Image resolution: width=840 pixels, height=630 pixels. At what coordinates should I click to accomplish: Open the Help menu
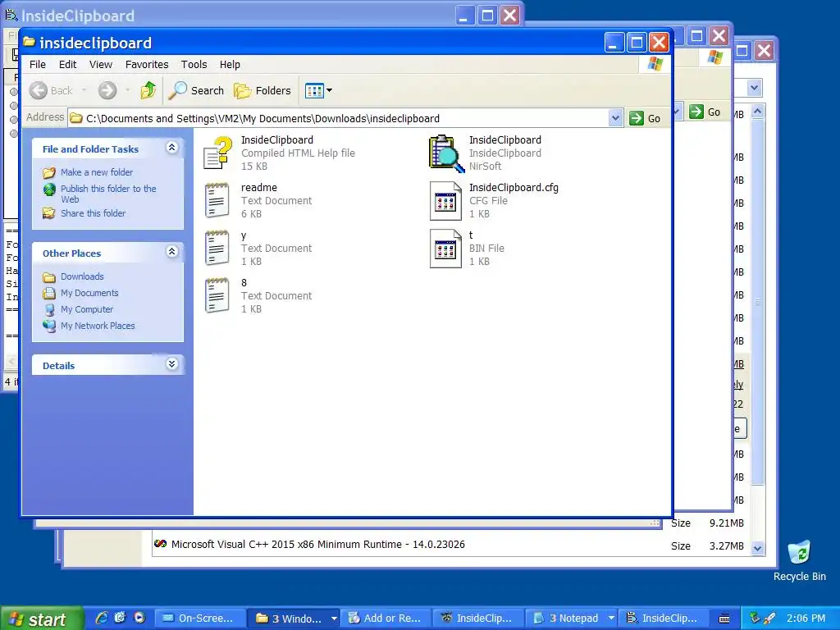click(230, 64)
